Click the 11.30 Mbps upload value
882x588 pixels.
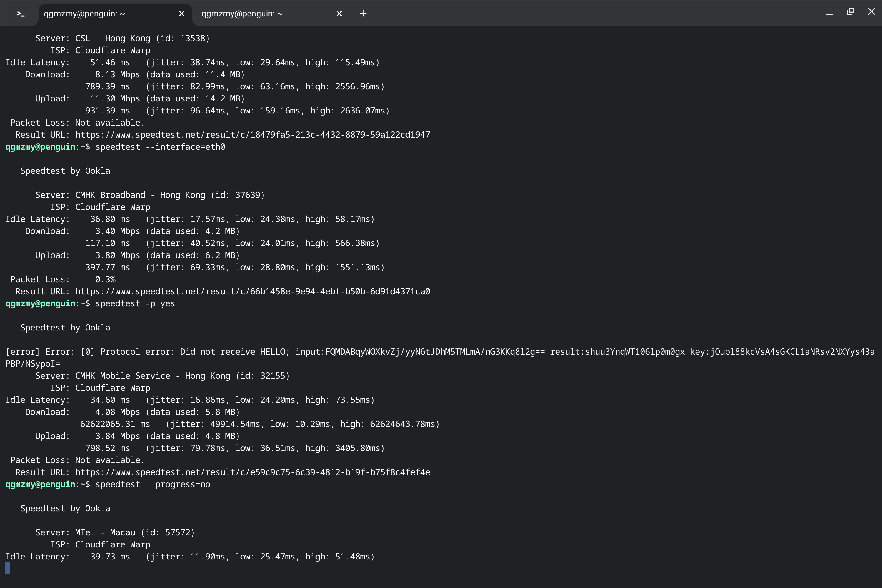pyautogui.click(x=115, y=98)
